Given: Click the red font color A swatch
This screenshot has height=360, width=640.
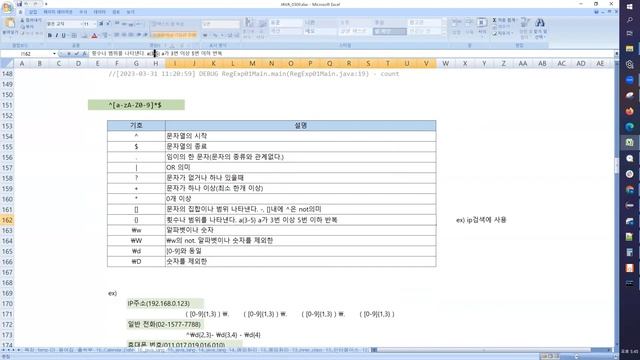Looking at the screenshot, I should point(94,36).
